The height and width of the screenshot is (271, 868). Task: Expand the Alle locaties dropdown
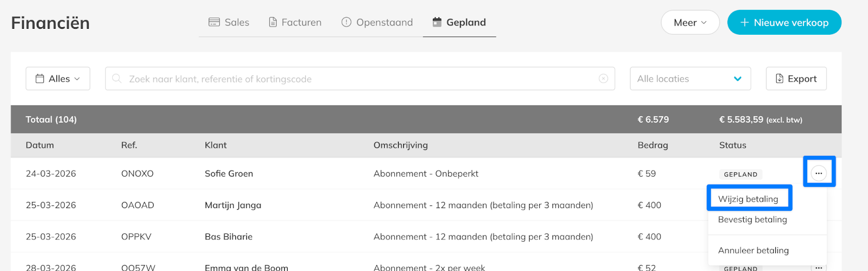[690, 79]
